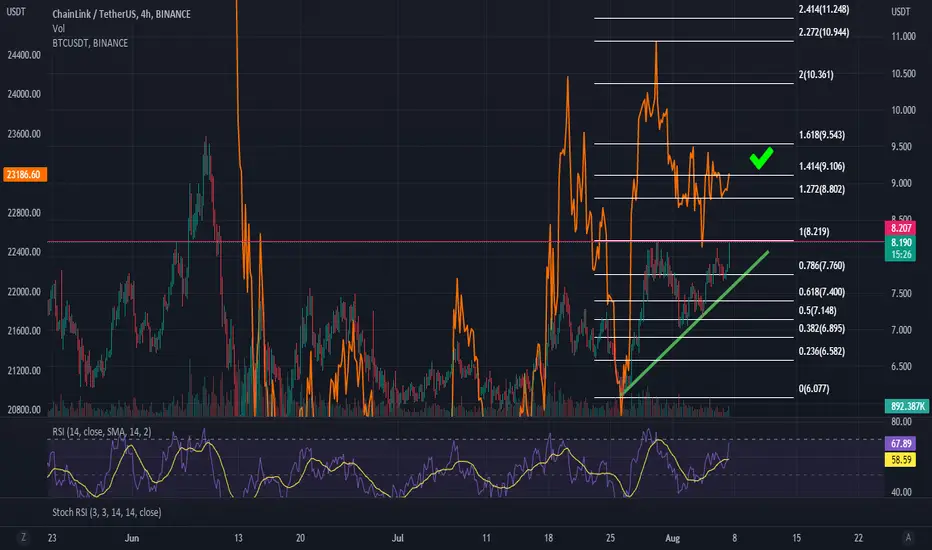The height and width of the screenshot is (550, 932).
Task: Click the Vol indicator label
Action: [58, 29]
